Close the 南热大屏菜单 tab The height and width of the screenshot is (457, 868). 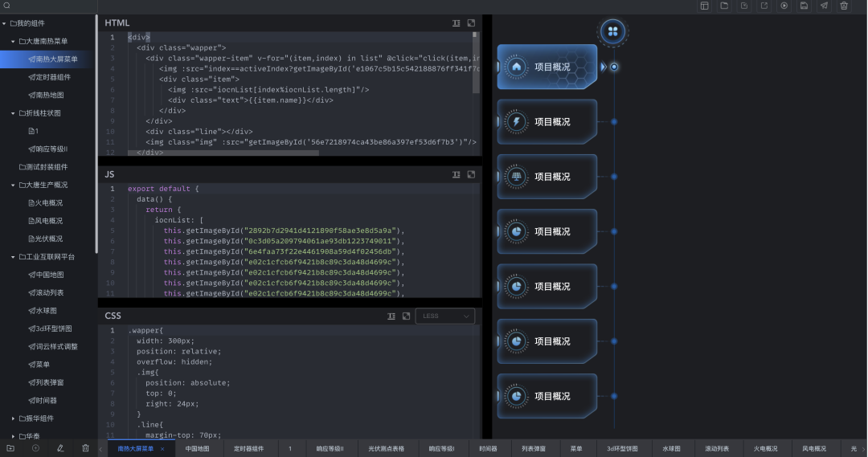coord(162,449)
